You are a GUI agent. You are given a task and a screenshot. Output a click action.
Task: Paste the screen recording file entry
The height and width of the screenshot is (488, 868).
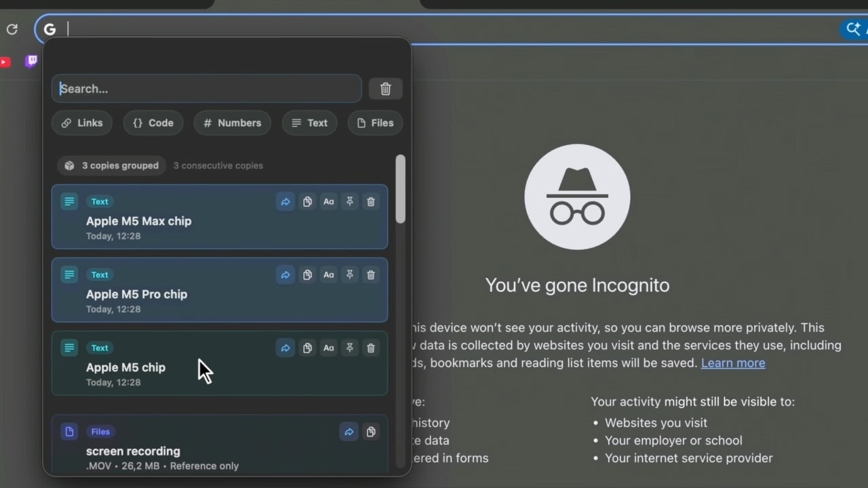point(349,432)
